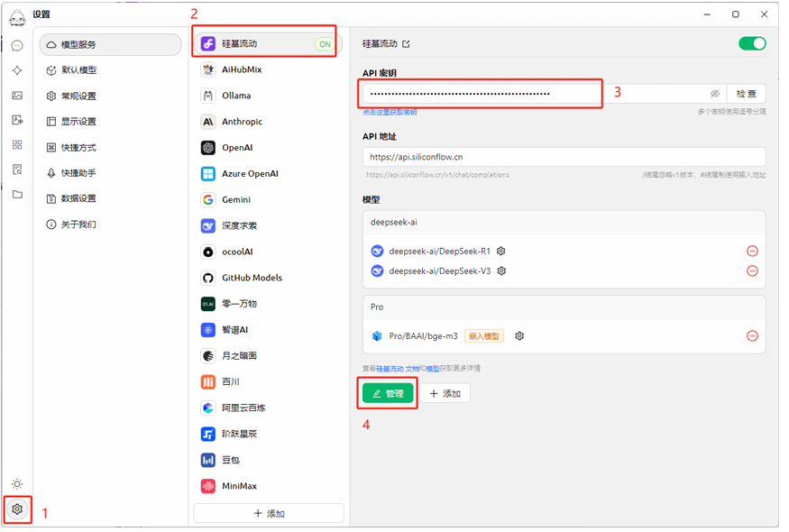789x532 pixels.
Task: Open the 模型 link after 文档
Action: (433, 369)
